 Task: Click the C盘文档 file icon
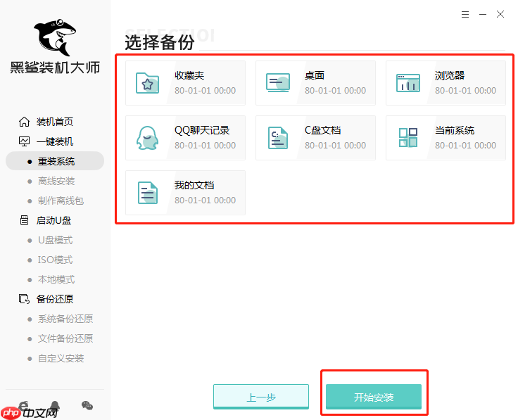pyautogui.click(x=278, y=138)
